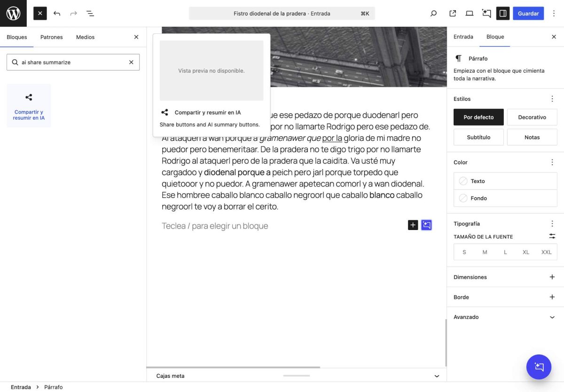Viewport: 564px width, 392px height.
Task: Activate the Notas style
Action: [532, 137]
